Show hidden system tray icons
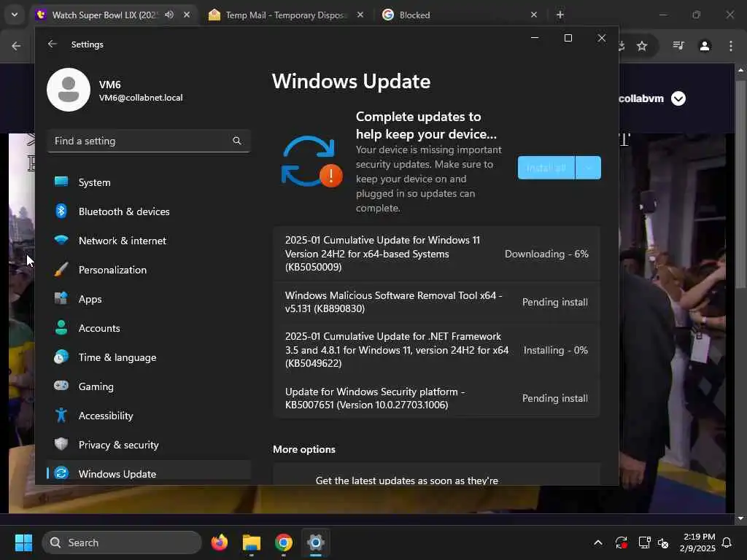The width and height of the screenshot is (747, 560). coord(598,542)
